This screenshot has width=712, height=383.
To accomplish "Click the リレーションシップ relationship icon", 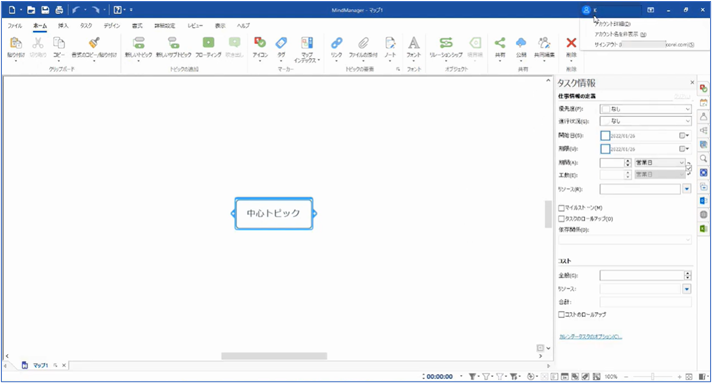I will point(446,43).
